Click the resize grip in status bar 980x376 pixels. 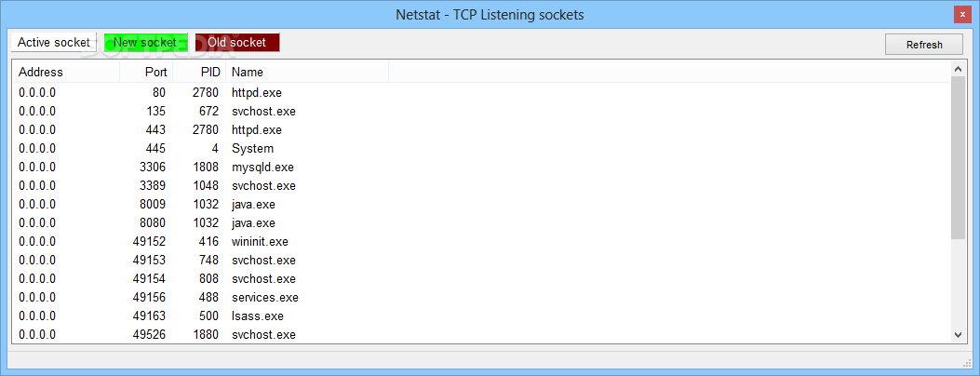(x=968, y=363)
